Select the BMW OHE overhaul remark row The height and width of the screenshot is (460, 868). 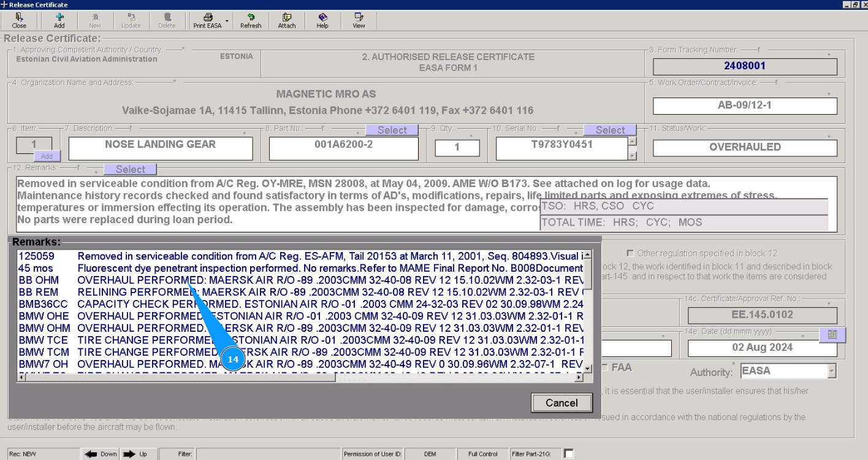[x=300, y=315]
